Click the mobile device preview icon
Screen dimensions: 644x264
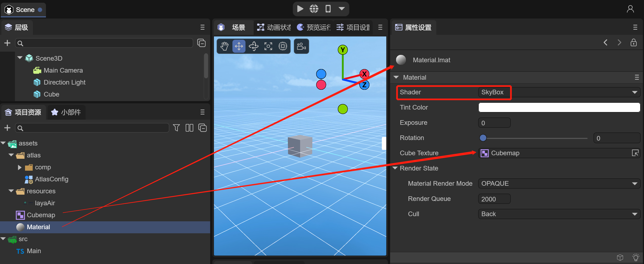tap(328, 9)
